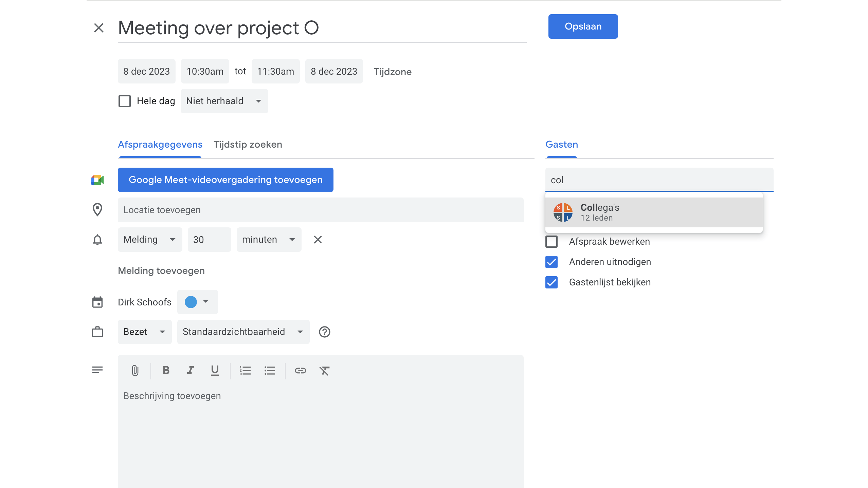868x488 pixels.
Task: Uncheck the Anderen uitnodigen checkbox
Action: coord(551,262)
